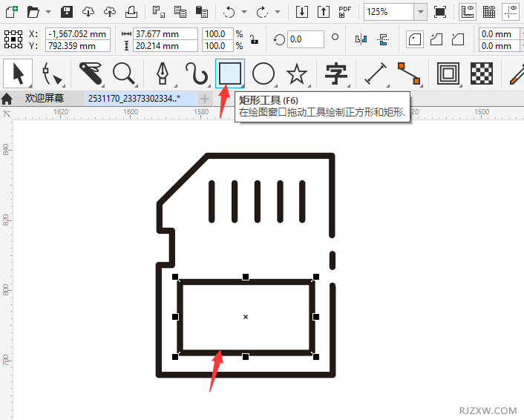Screen dimensions: 524x420
Task: Click the object width field 37.677 mm
Action: (166, 33)
